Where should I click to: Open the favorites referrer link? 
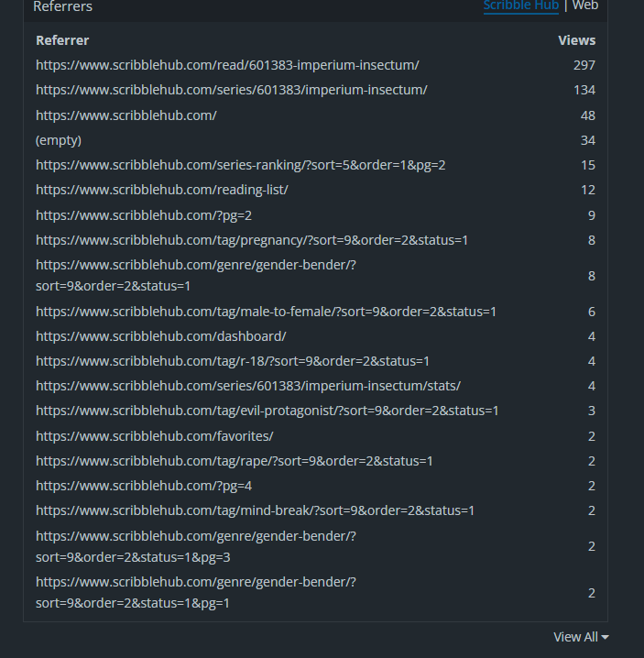pyautogui.click(x=155, y=436)
